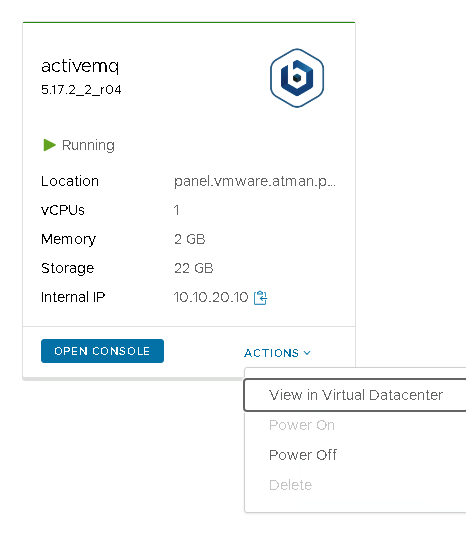This screenshot has width=466, height=533.
Task: Click the truncated panel.vmware.atman location value
Action: (x=255, y=181)
